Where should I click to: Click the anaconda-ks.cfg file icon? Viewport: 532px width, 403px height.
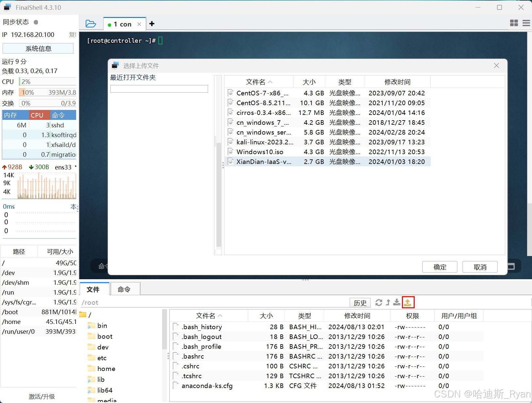(x=176, y=386)
